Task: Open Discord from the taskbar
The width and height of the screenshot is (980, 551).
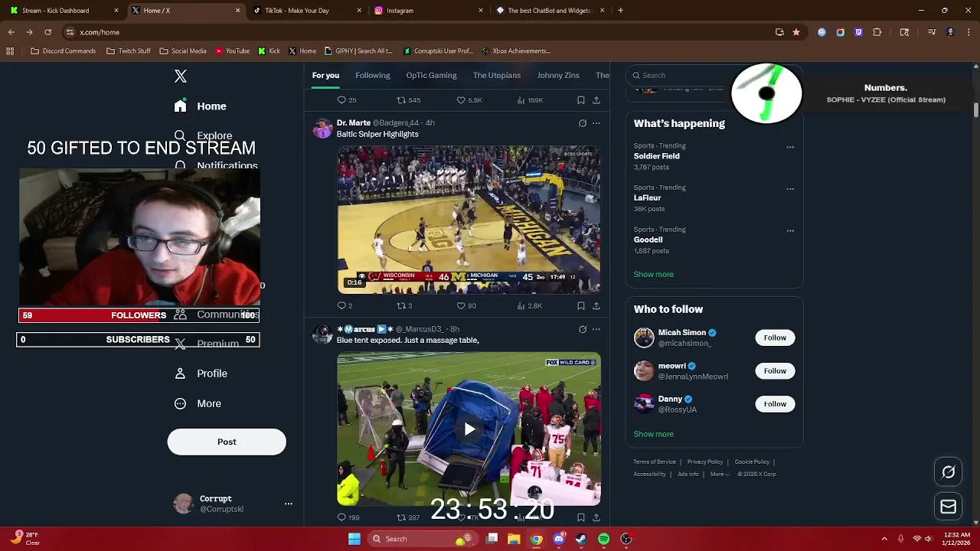Action: pos(559,539)
